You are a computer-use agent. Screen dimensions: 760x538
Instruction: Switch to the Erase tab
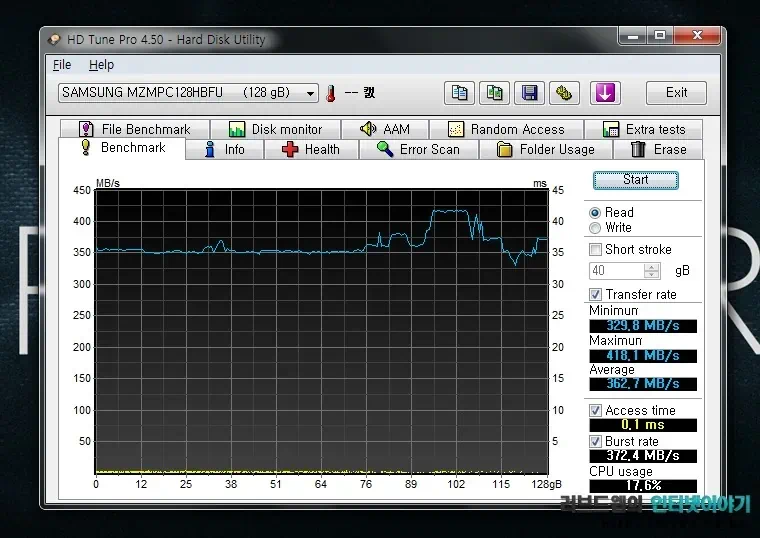click(658, 149)
